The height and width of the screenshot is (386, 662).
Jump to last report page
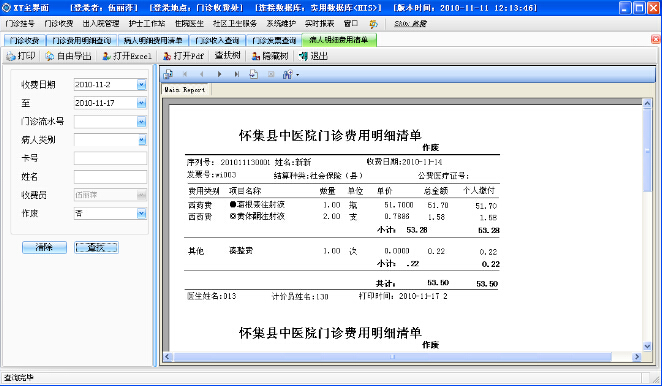click(236, 74)
